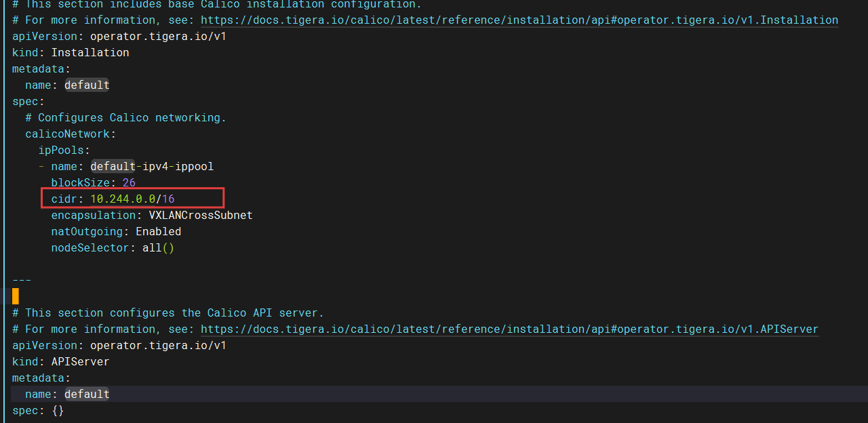
Task: Click 'apiVersion: operator.tigera.io/v1' above kind: Installation
Action: 119,36
